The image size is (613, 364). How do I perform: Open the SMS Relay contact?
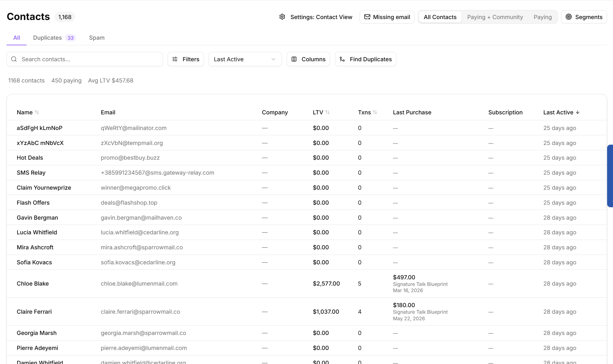click(x=31, y=172)
